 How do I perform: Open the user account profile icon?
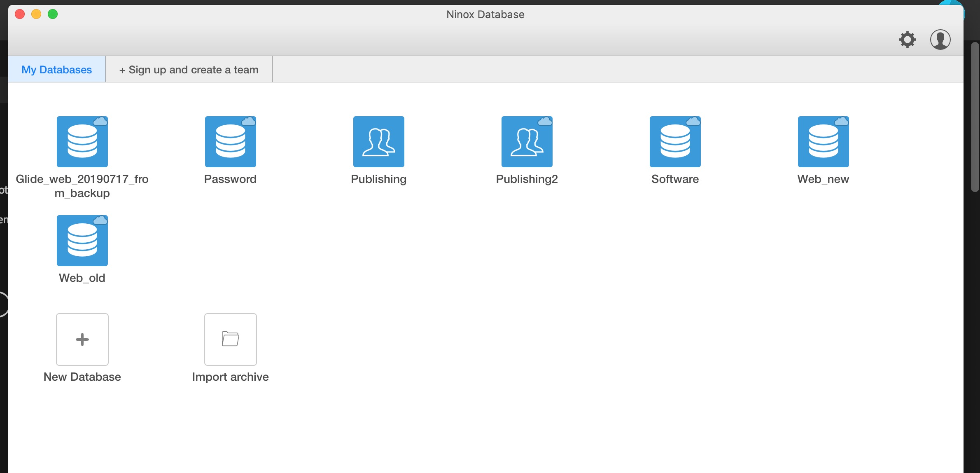coord(940,40)
